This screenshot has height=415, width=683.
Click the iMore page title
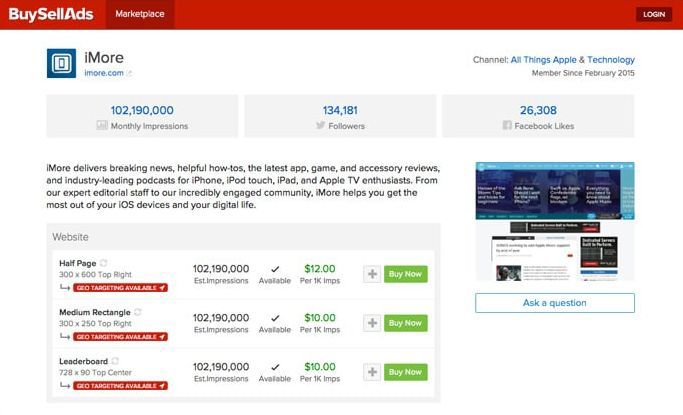(x=104, y=57)
